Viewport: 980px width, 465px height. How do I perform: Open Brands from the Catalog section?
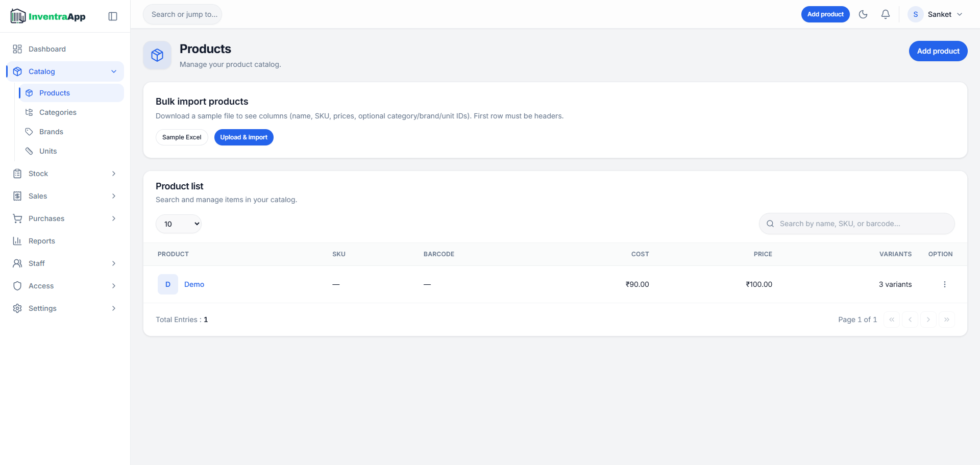(51, 131)
